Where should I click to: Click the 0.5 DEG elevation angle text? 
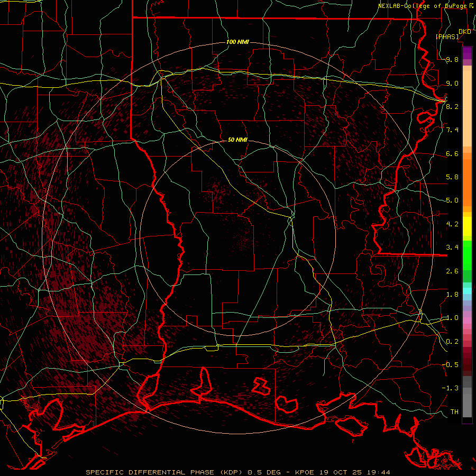click(x=266, y=472)
